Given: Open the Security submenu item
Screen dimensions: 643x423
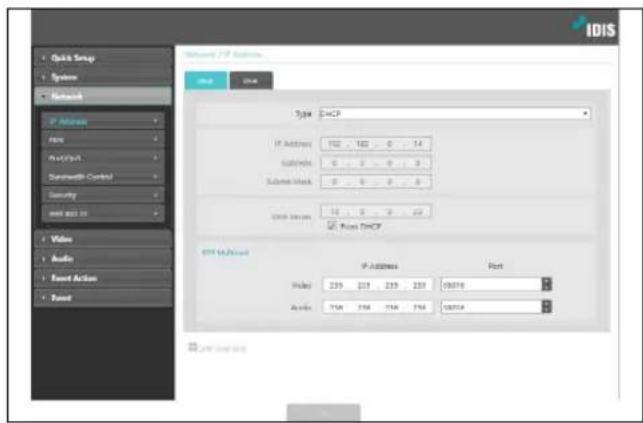Looking at the screenshot, I should pyautogui.click(x=103, y=195).
